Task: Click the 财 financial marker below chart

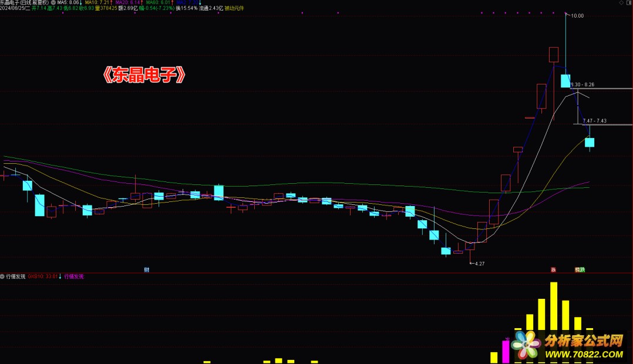Action: 147,269
